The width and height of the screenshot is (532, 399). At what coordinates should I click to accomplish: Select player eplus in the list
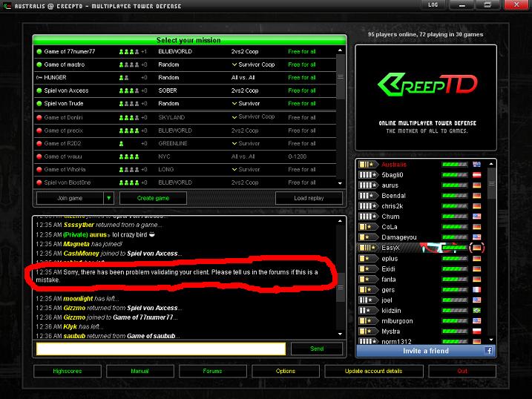click(422, 258)
